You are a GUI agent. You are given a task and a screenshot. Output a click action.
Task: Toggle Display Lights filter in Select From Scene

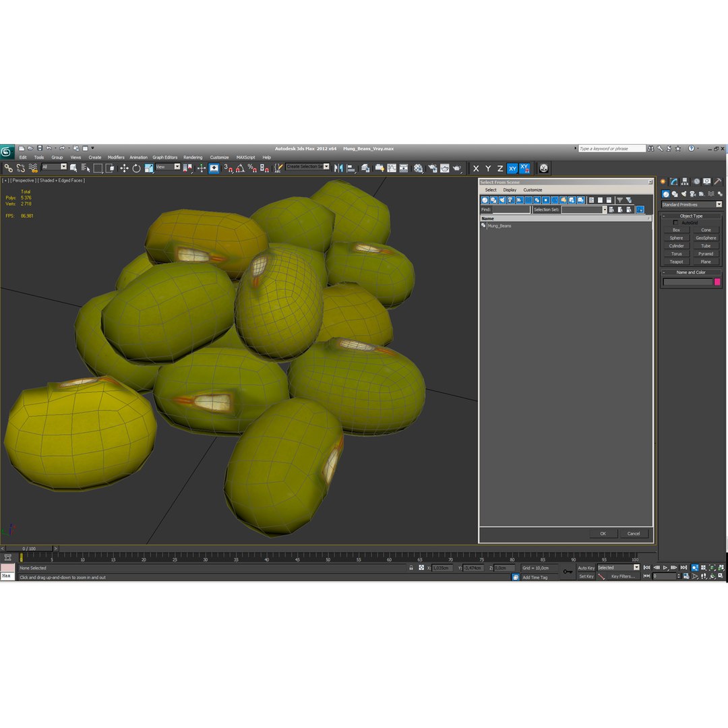click(x=502, y=200)
